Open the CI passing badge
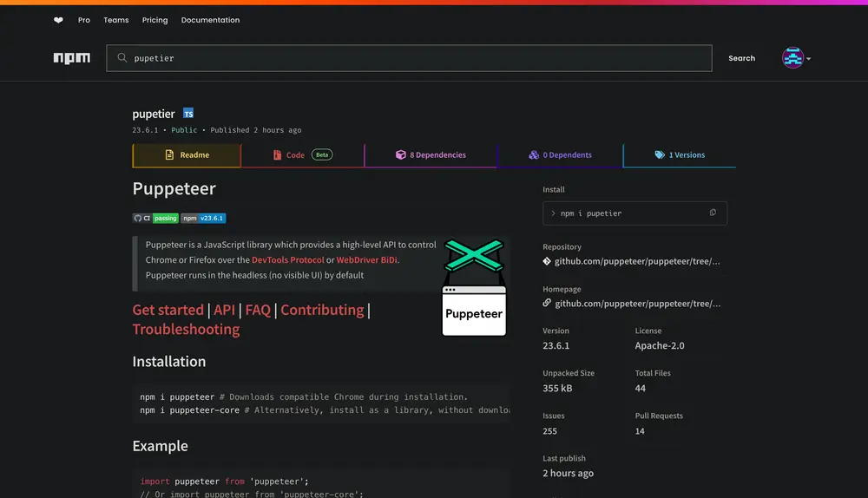Viewport: 868px width, 498px height. [x=155, y=218]
